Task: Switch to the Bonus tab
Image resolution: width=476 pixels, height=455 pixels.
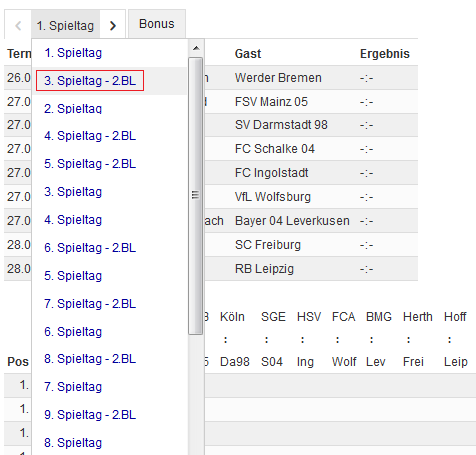Action: tap(157, 24)
